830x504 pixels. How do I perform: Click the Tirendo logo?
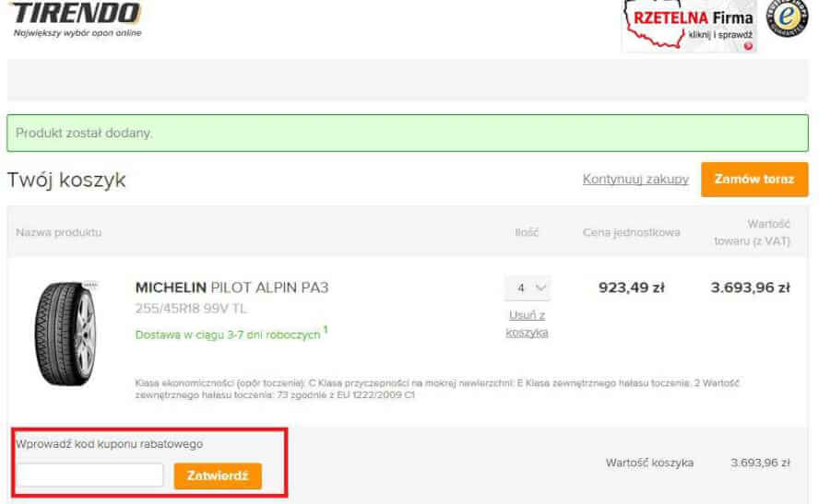[77, 19]
